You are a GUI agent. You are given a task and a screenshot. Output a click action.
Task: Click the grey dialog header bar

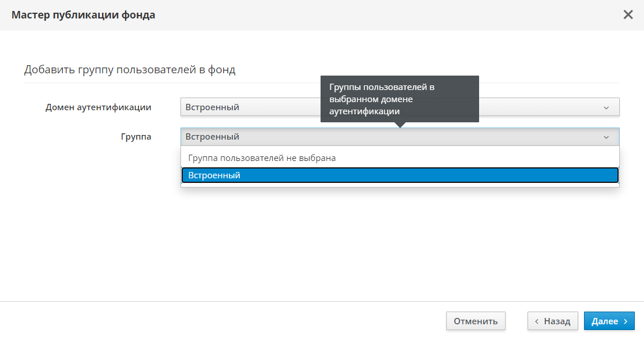[346, 15]
